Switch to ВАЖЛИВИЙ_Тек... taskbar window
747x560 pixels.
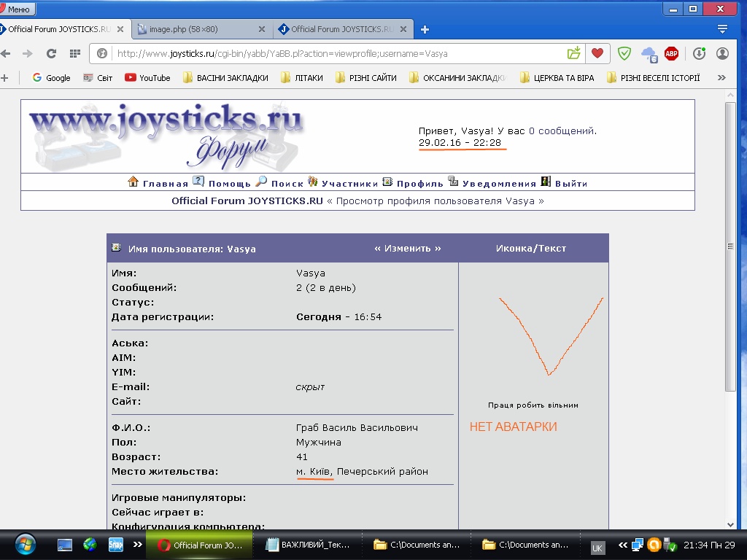308,545
